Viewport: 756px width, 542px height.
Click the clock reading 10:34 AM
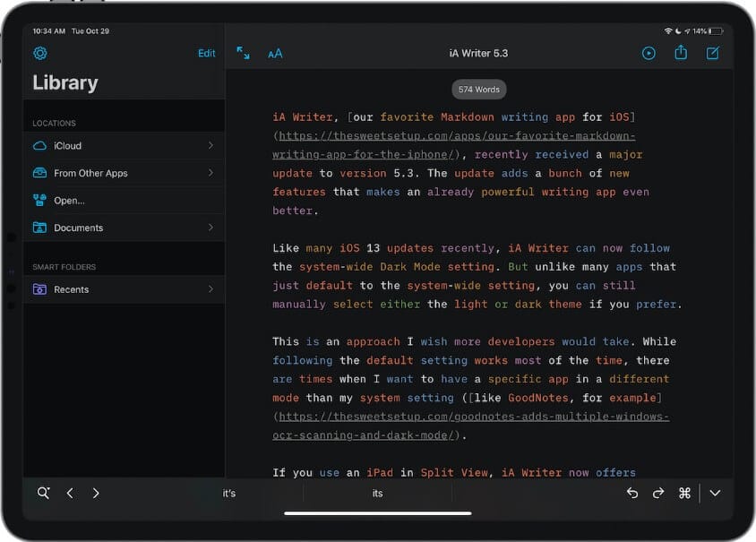click(48, 30)
